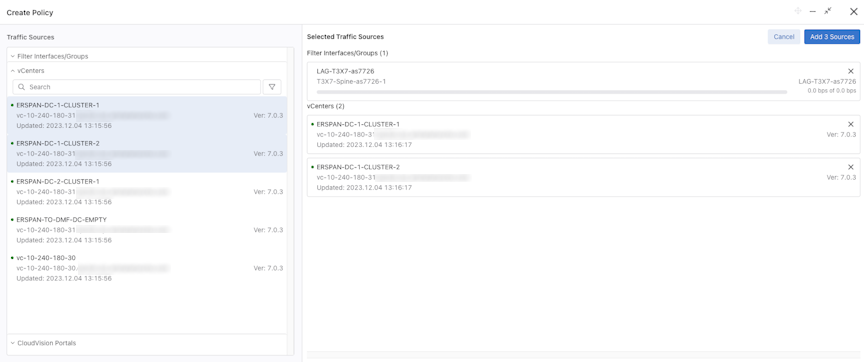Click the T3X7-Spine-as7726-1 switch name
This screenshot has width=864, height=362.
click(351, 82)
